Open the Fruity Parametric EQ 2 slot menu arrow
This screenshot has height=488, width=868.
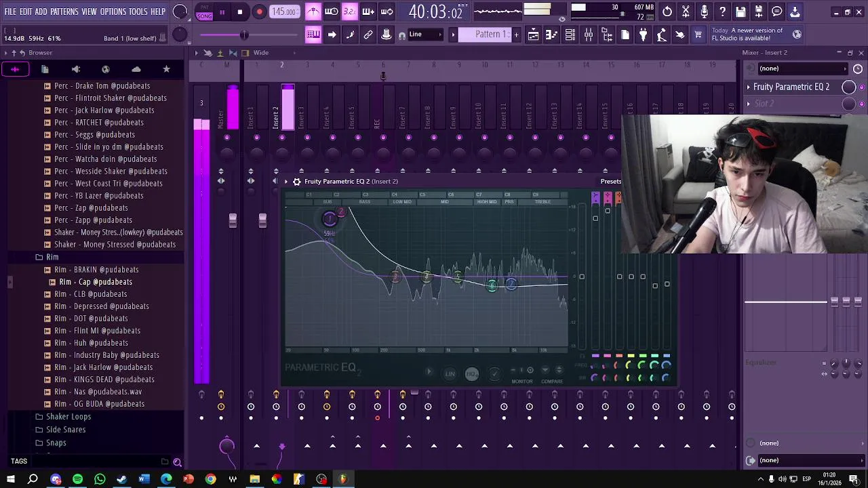749,87
